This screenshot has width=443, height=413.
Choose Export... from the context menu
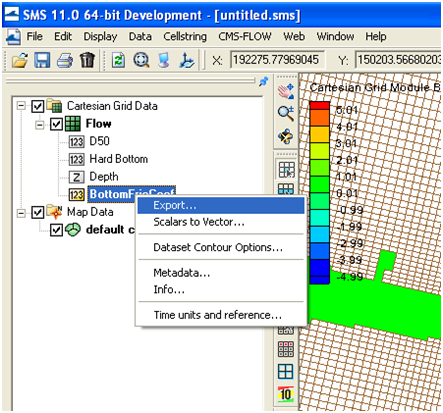coord(221,205)
